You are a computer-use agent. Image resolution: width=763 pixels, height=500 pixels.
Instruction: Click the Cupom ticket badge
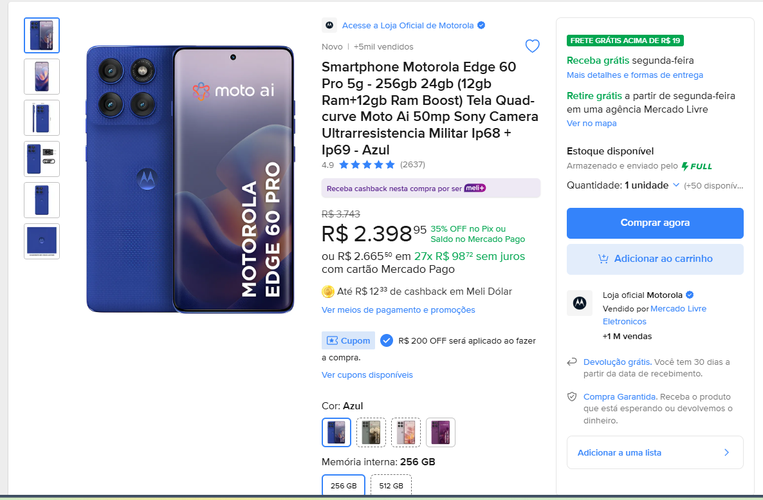click(348, 340)
